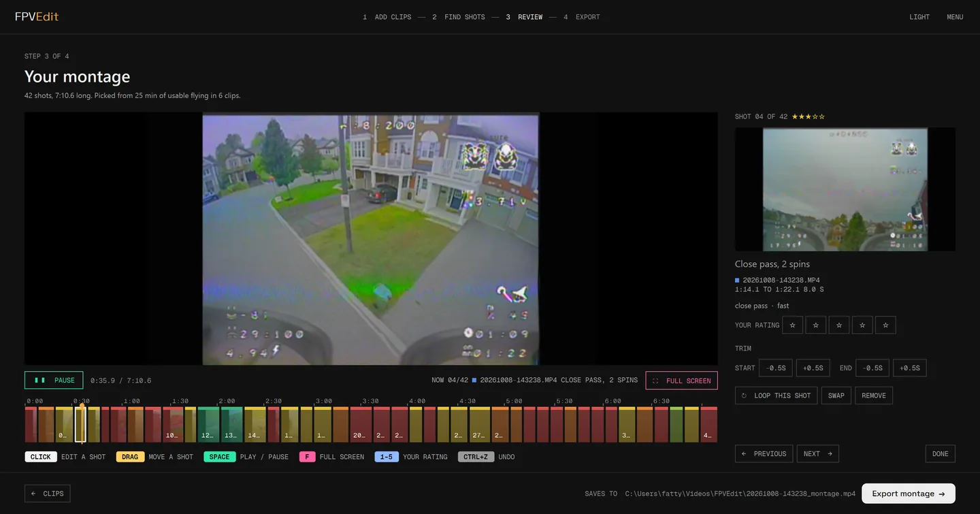Click the main video player frame
Viewport: 980px width, 514px height.
coord(371,238)
